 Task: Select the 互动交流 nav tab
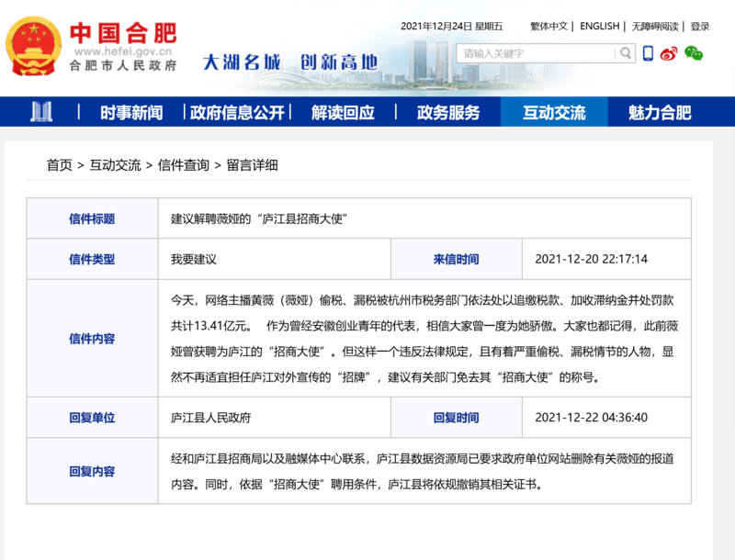click(x=554, y=113)
